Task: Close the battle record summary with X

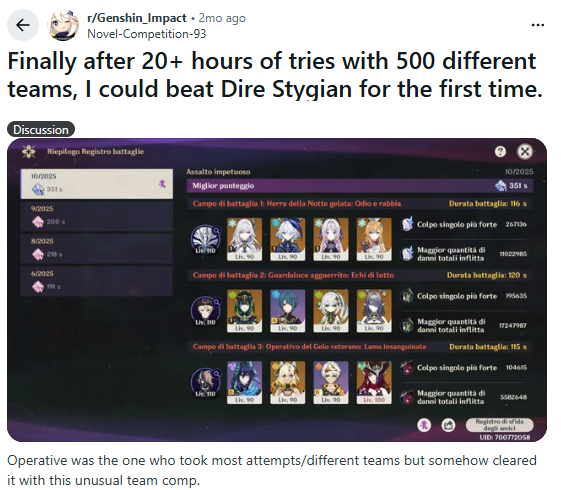Action: (525, 152)
